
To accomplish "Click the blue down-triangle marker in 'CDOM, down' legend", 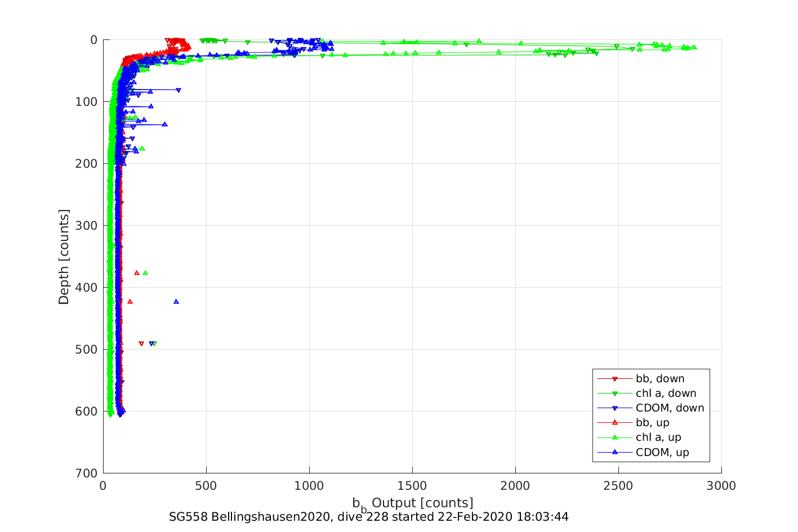I will pos(615,408).
